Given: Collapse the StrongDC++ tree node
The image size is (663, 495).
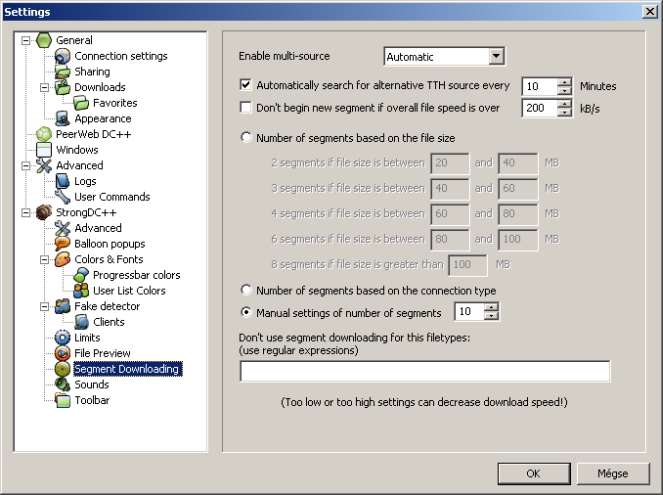Looking at the screenshot, I should click(26, 213).
